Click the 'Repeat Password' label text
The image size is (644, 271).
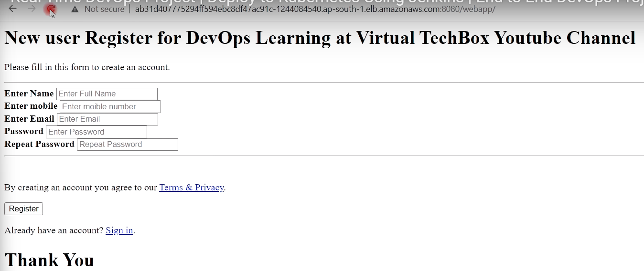click(x=40, y=144)
